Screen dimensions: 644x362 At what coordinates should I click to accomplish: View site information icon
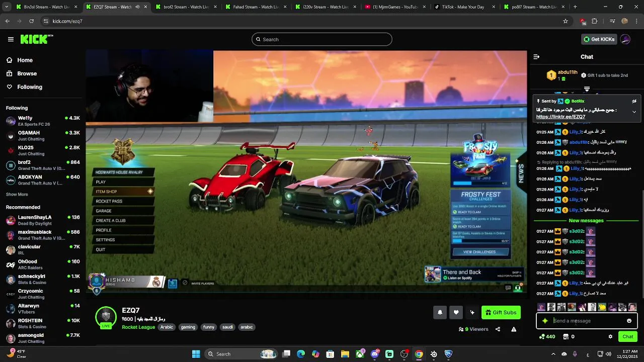(x=46, y=21)
